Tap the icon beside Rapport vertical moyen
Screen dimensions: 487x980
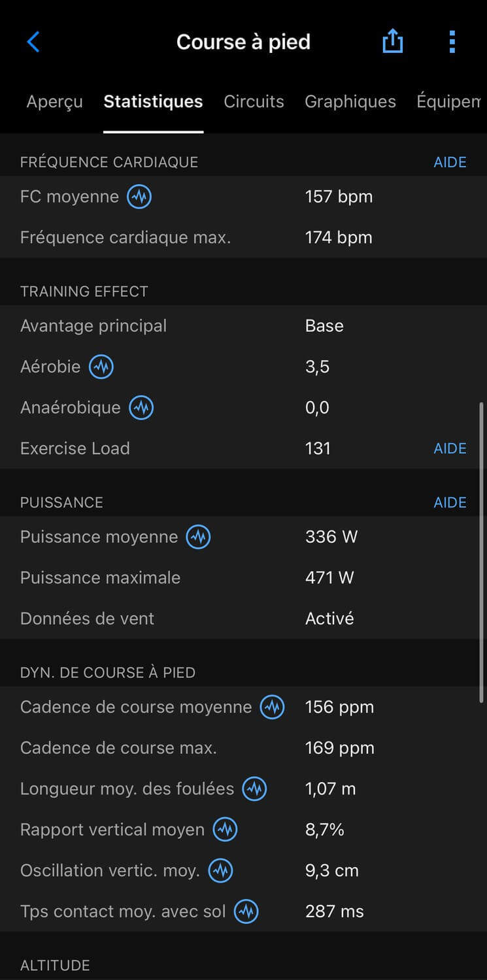click(x=226, y=830)
